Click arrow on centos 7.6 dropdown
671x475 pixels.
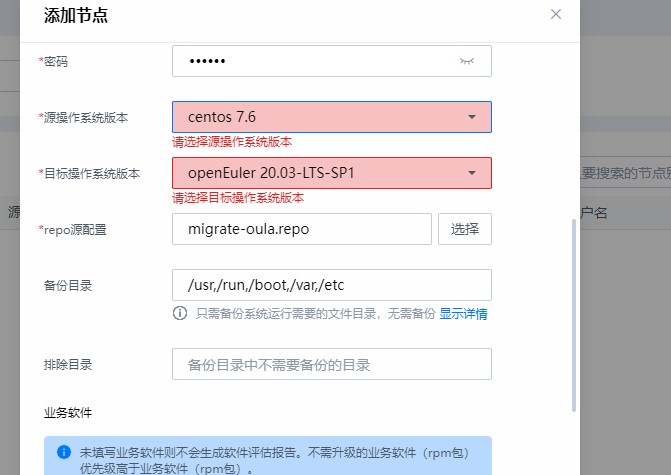tap(472, 117)
